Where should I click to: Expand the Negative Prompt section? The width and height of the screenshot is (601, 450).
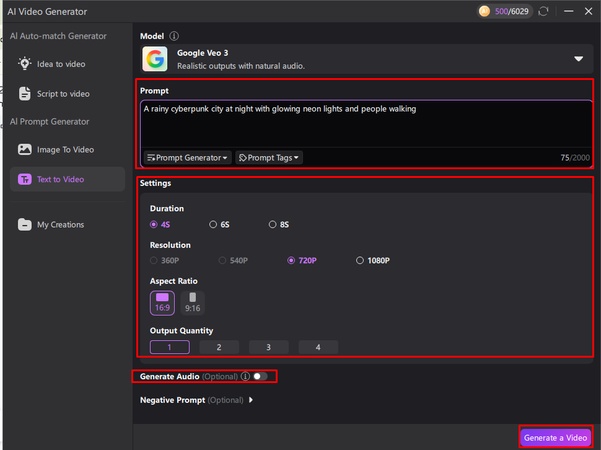[x=251, y=400]
